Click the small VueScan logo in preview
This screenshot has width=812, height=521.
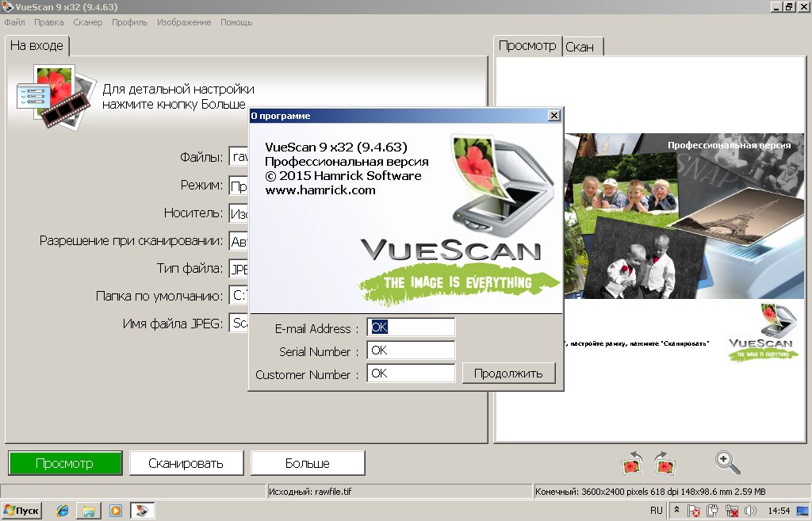point(764,332)
